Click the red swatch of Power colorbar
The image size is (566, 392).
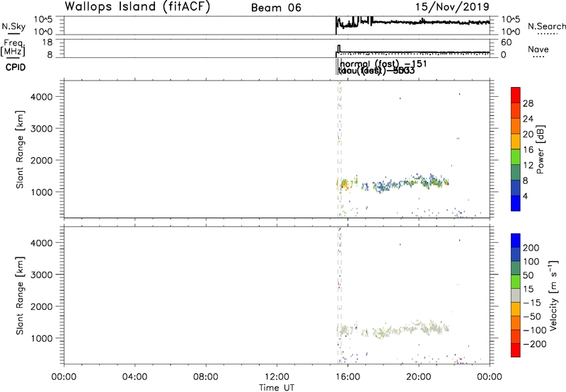pos(516,95)
